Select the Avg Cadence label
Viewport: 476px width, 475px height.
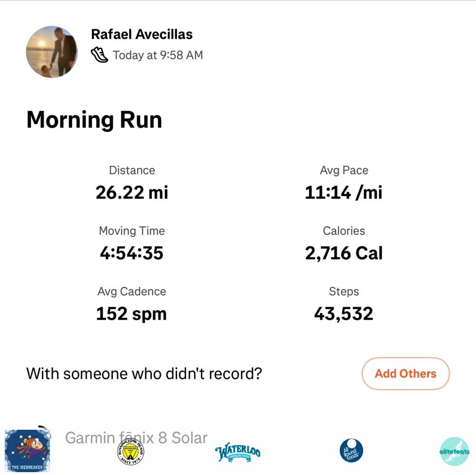click(x=132, y=292)
